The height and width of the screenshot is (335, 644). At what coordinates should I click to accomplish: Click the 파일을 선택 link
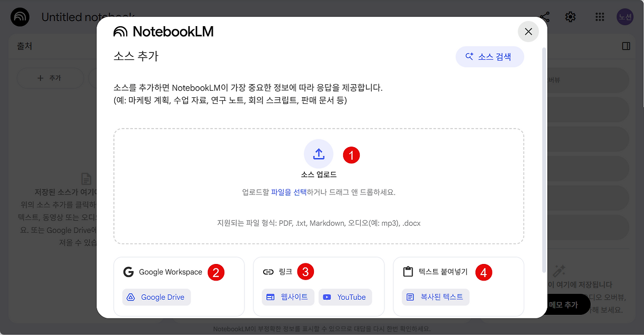coord(288,192)
